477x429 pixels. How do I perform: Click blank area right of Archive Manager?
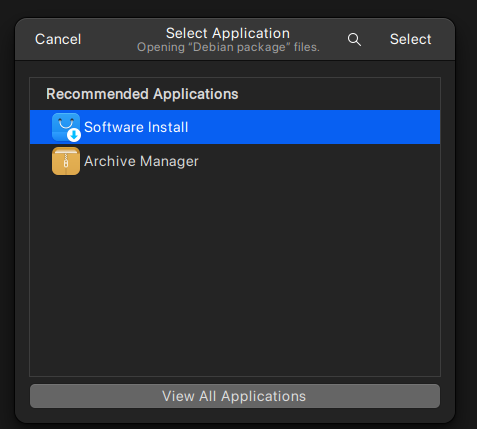[x=318, y=161]
